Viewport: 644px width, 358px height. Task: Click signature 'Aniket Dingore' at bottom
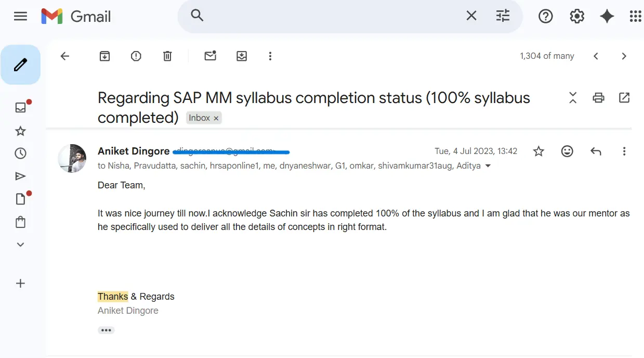[128, 311]
